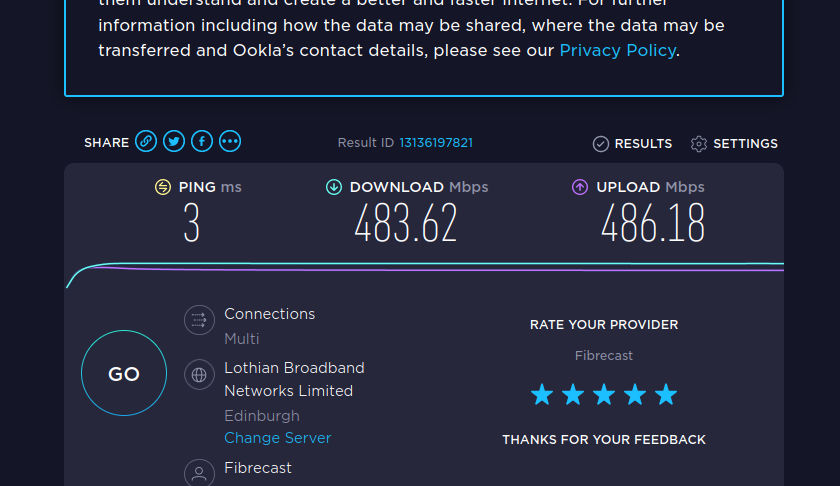The height and width of the screenshot is (486, 840).
Task: Click the Fibrecast user profile icon
Action: point(199,473)
